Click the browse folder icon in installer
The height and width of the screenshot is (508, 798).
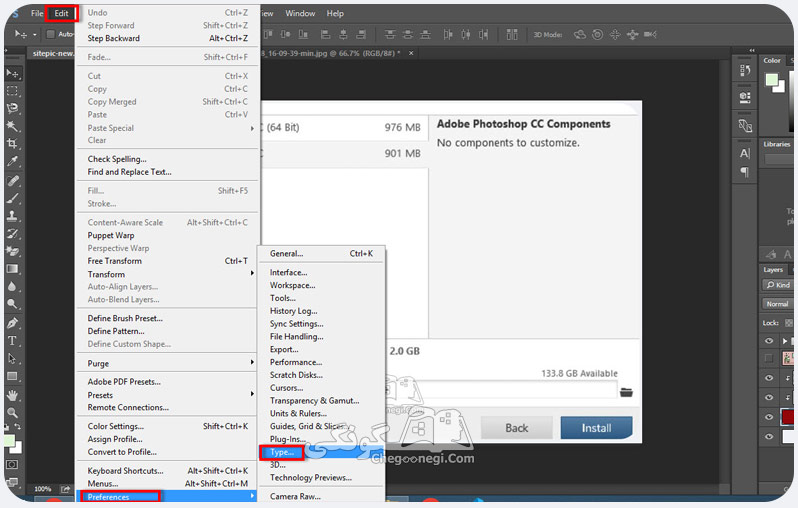click(x=626, y=392)
